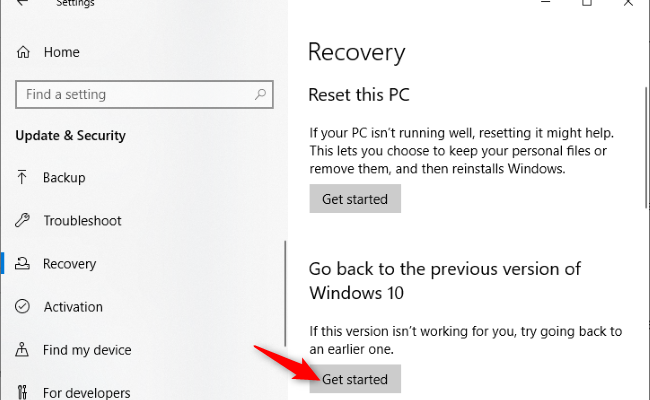Click the Recovery sidebar icon
Viewport: 650px width, 400px height.
click(x=23, y=264)
